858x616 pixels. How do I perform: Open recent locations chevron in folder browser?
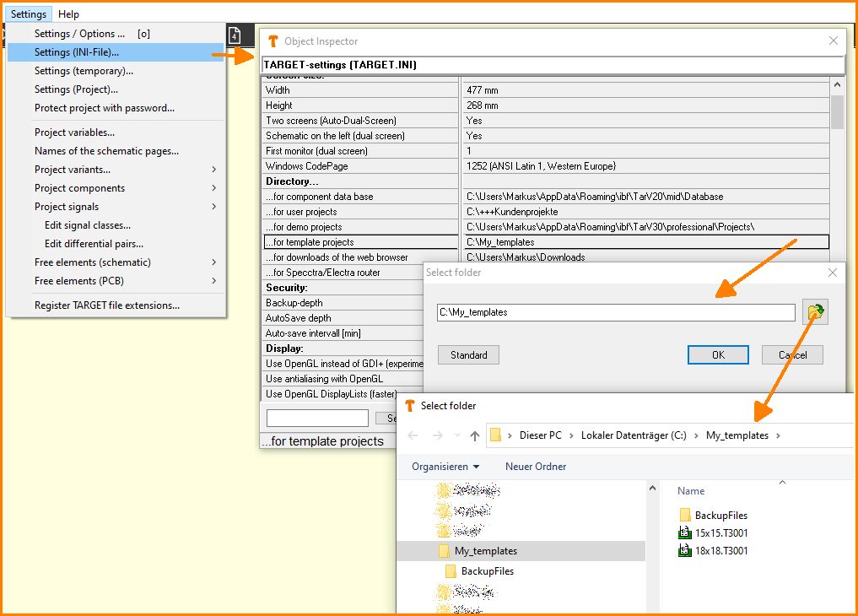(x=456, y=435)
